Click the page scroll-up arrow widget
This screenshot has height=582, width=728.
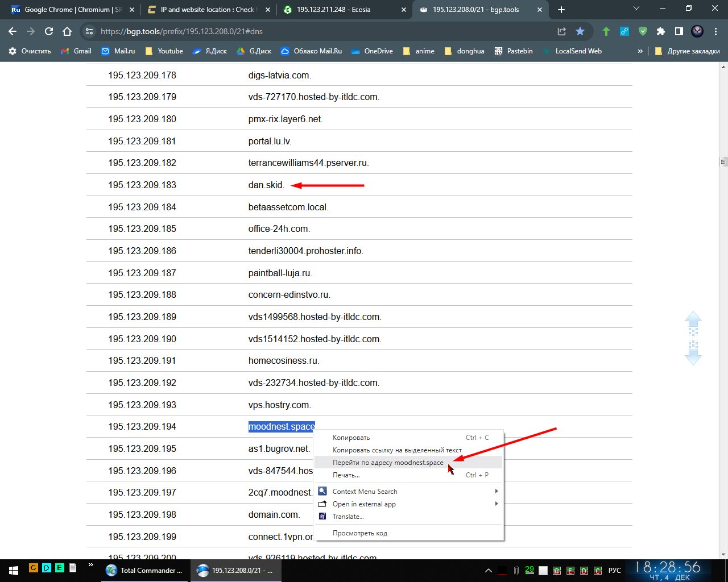pyautogui.click(x=693, y=321)
